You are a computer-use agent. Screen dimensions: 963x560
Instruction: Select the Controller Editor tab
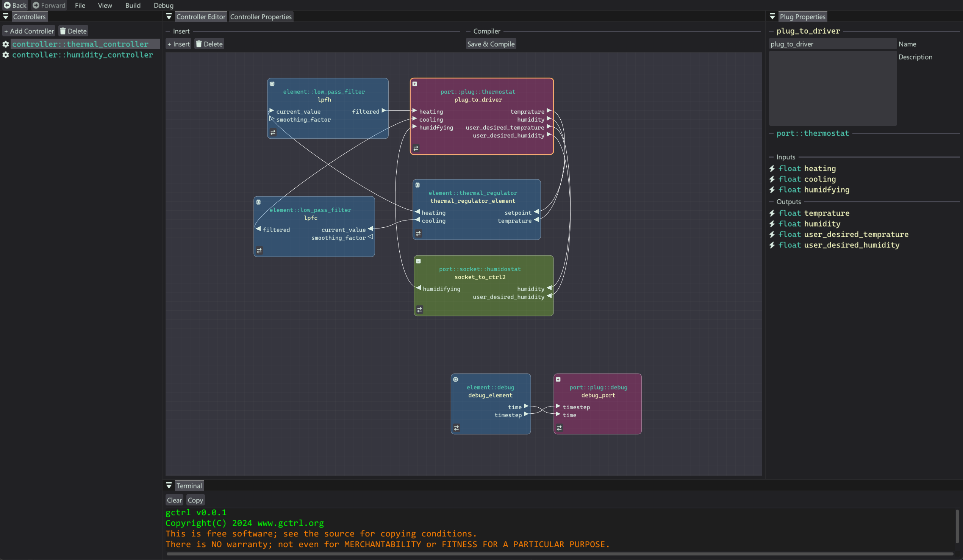pyautogui.click(x=201, y=16)
